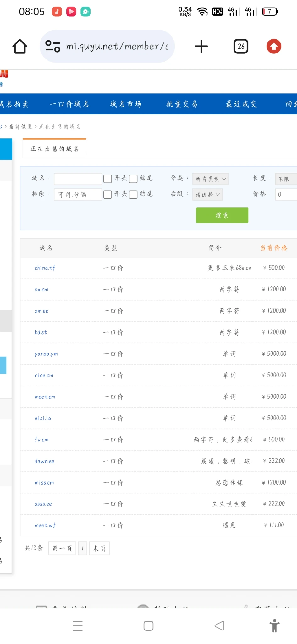Open the browser menu hamburger icon
This screenshot has height=644, width=297.
(x=77, y=626)
